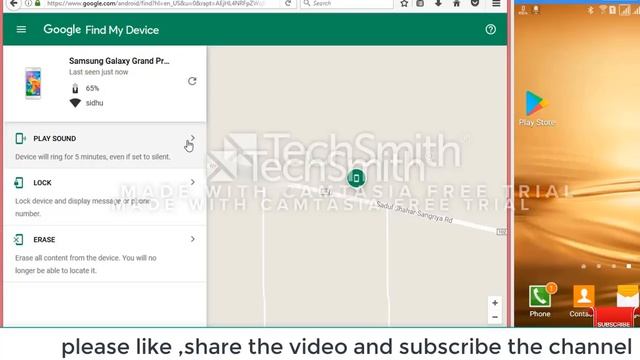Bookmark this page with the star icon

click(x=404, y=3)
